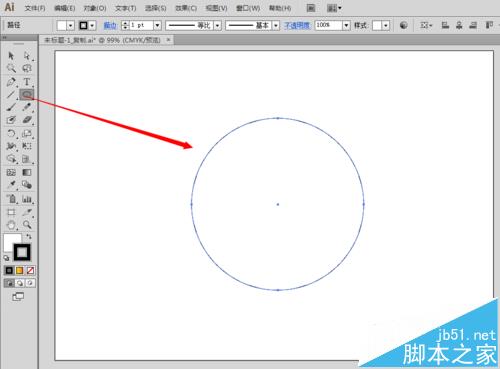Open the Align To dropdown
Screen dimensions: 500x369
click(426, 25)
